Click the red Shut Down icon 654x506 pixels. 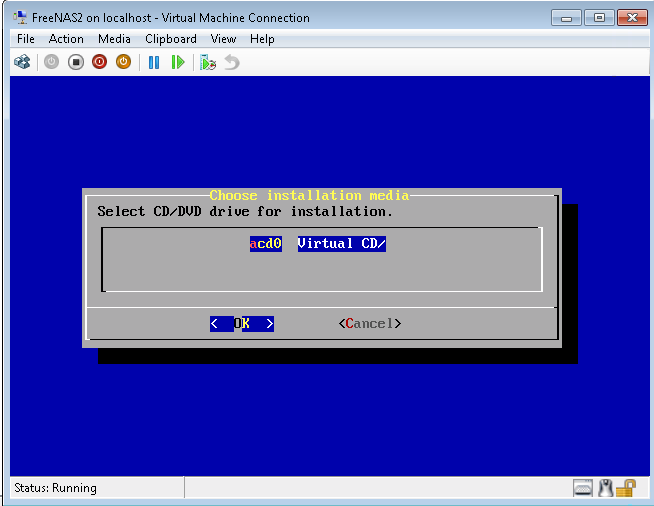click(99, 62)
